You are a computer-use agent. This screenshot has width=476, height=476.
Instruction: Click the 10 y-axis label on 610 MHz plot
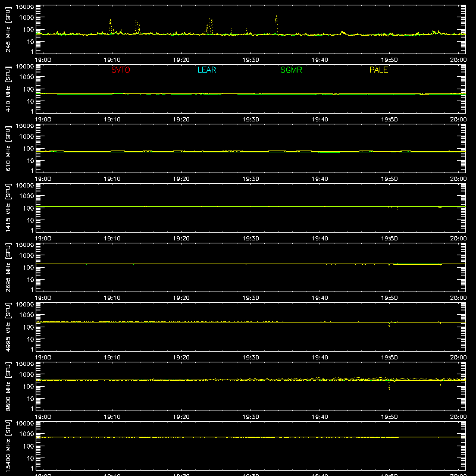[x=30, y=161]
